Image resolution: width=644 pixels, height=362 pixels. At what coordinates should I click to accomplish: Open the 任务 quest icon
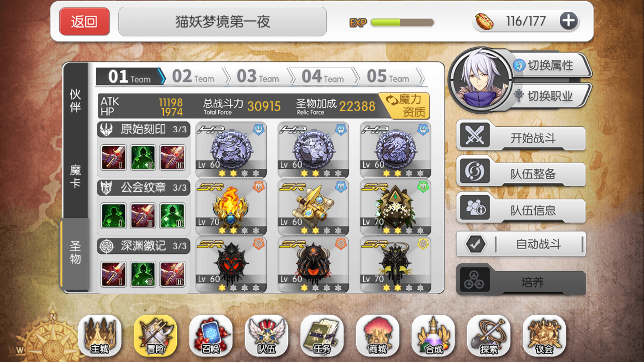[x=322, y=336]
